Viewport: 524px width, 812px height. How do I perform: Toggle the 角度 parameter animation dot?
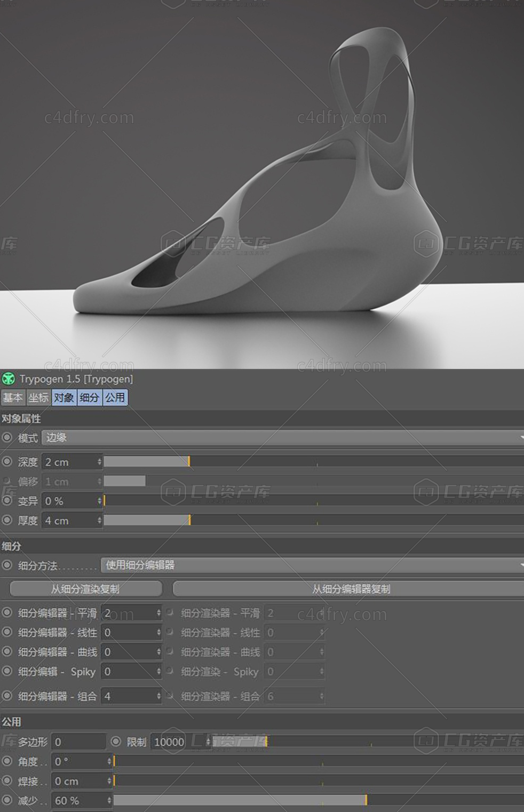tap(7, 761)
